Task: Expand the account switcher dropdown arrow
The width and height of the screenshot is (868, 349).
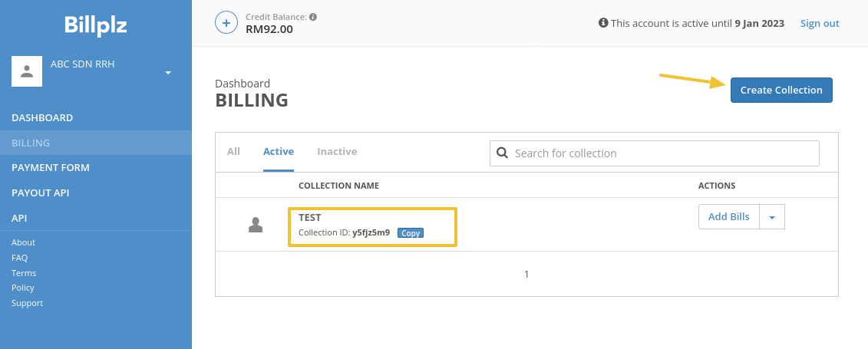Action: coord(168,73)
